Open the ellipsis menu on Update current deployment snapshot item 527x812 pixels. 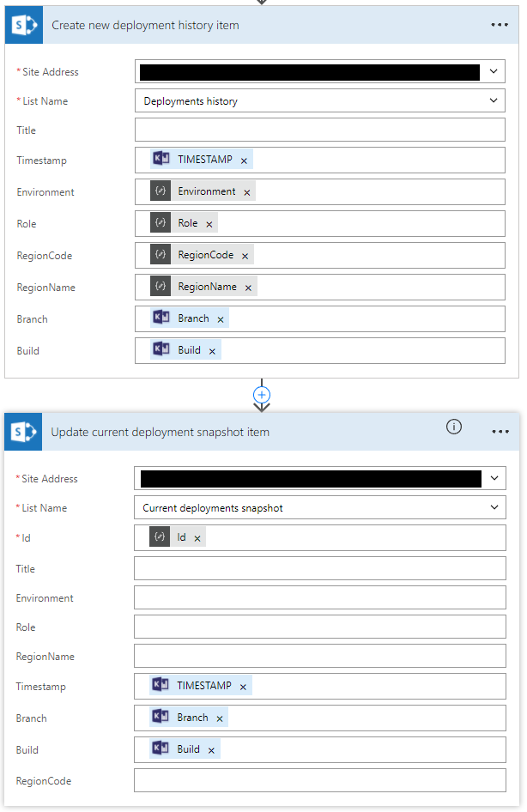500,432
